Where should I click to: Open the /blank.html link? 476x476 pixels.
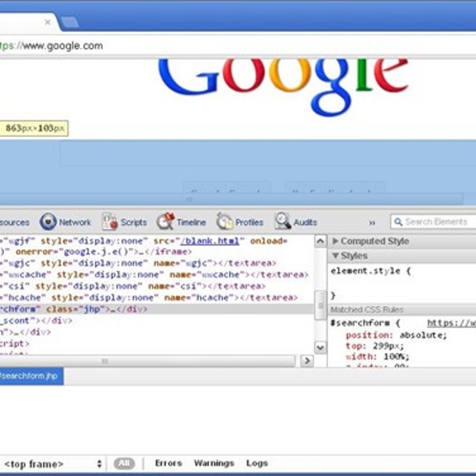coord(210,241)
